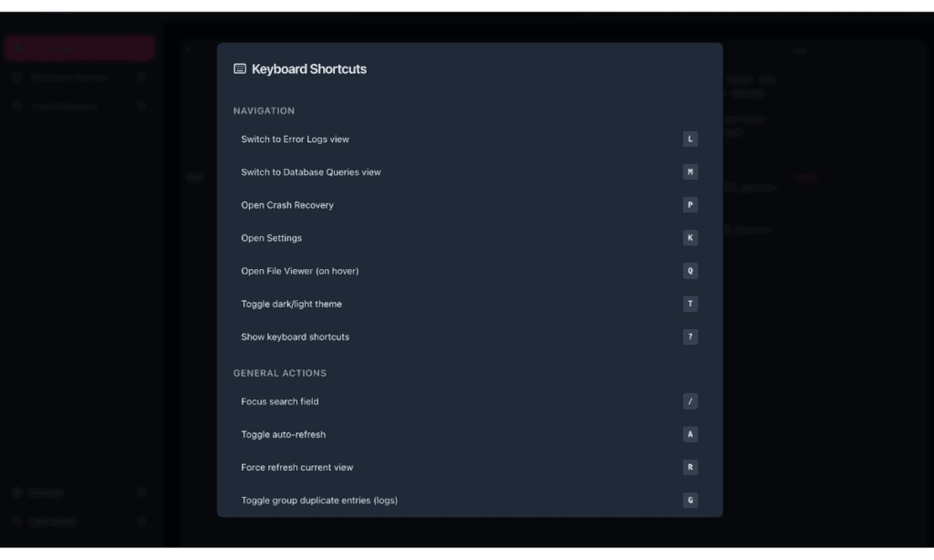Screen dimensions: 934x560
Task: Click the M key badge for Database Queries
Action: point(690,172)
